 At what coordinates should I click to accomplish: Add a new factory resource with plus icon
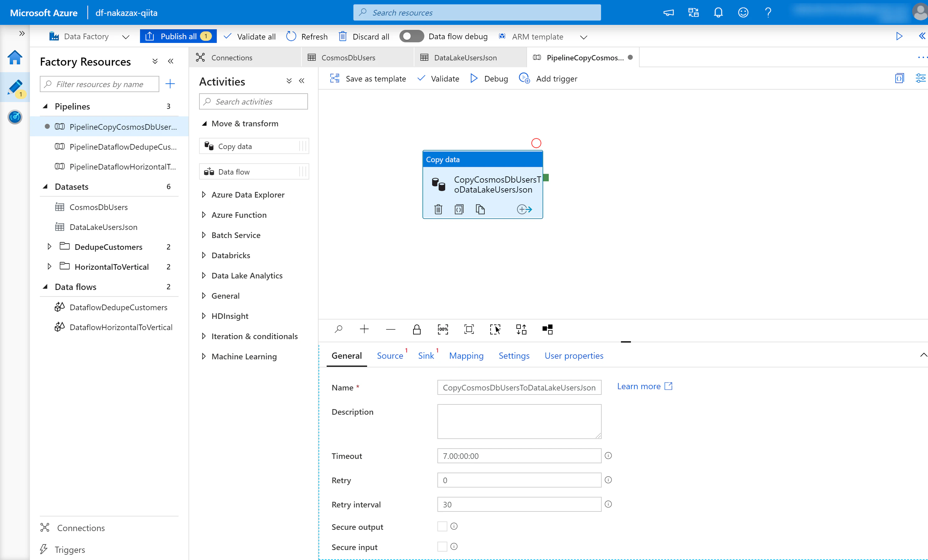(170, 84)
